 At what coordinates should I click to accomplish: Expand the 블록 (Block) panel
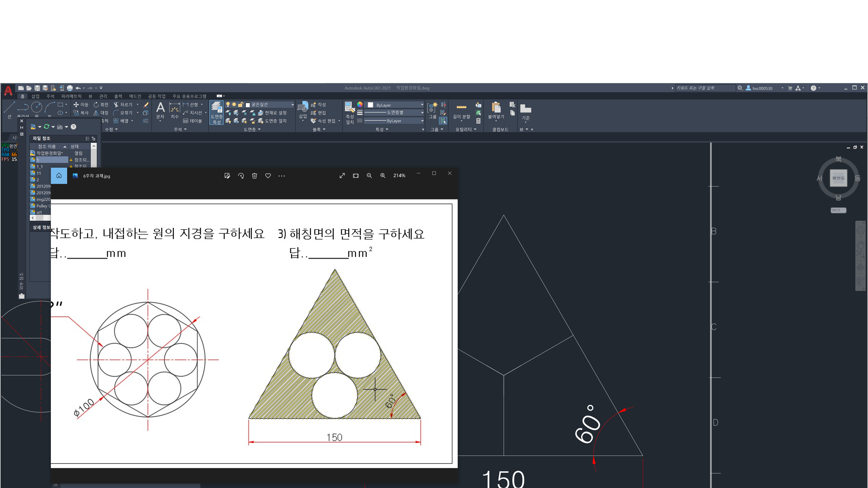319,129
